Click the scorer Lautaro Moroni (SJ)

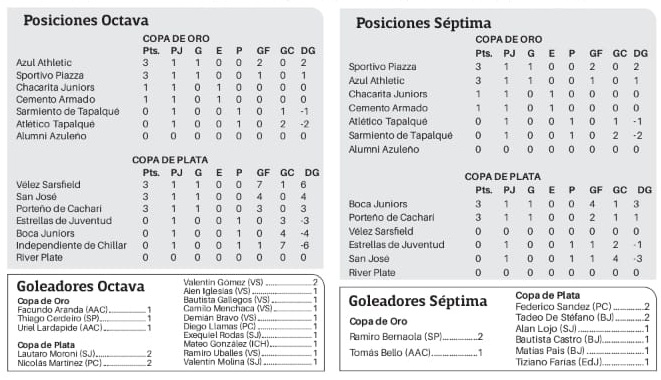(56, 354)
